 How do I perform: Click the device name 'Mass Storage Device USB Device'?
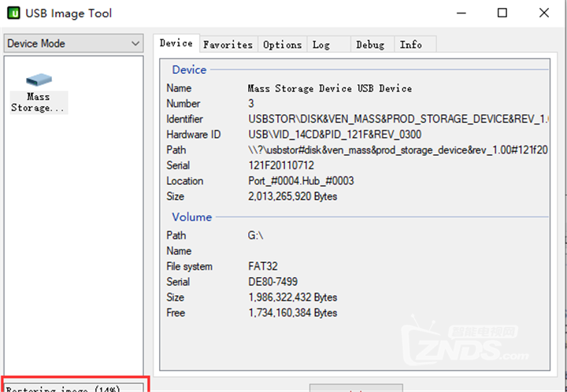330,88
